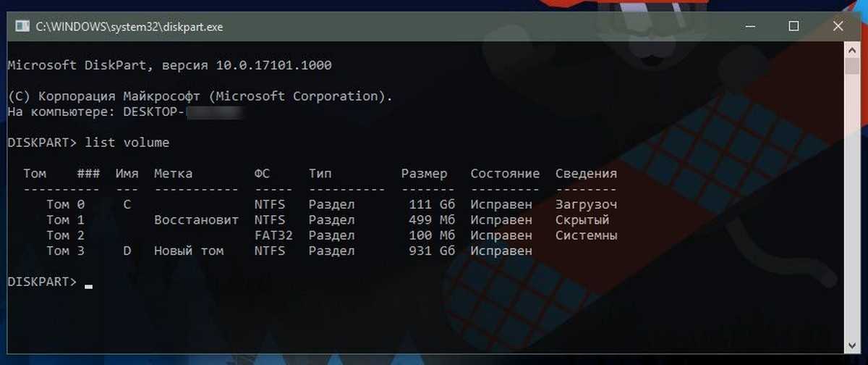Close the diskpart.exe window
The width and height of the screenshot is (868, 365).
coord(837,27)
